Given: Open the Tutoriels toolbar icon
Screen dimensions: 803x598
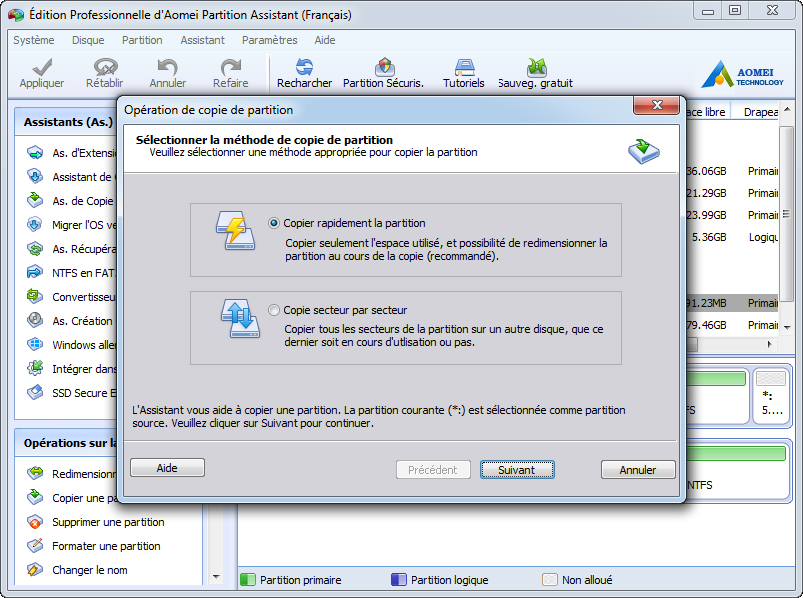Looking at the screenshot, I should tap(463, 65).
